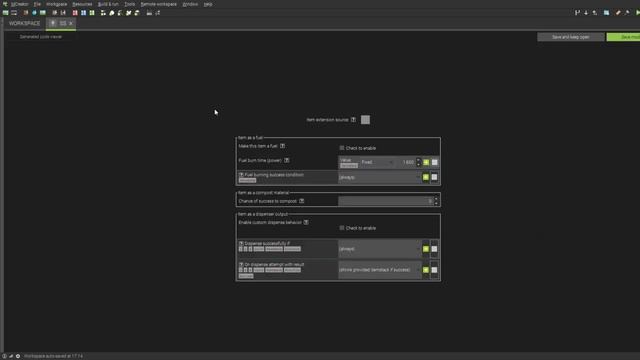This screenshot has height=360, width=640.
Task: Open the Remote workspace menu
Action: coord(158,4)
